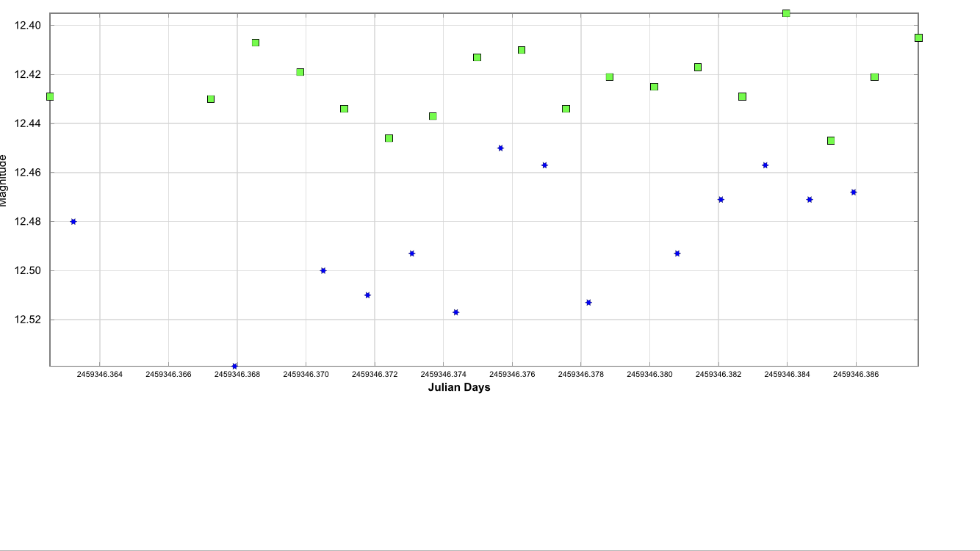Click the 2459346.376 x-axis tick label
980x551 pixels.
(512, 374)
